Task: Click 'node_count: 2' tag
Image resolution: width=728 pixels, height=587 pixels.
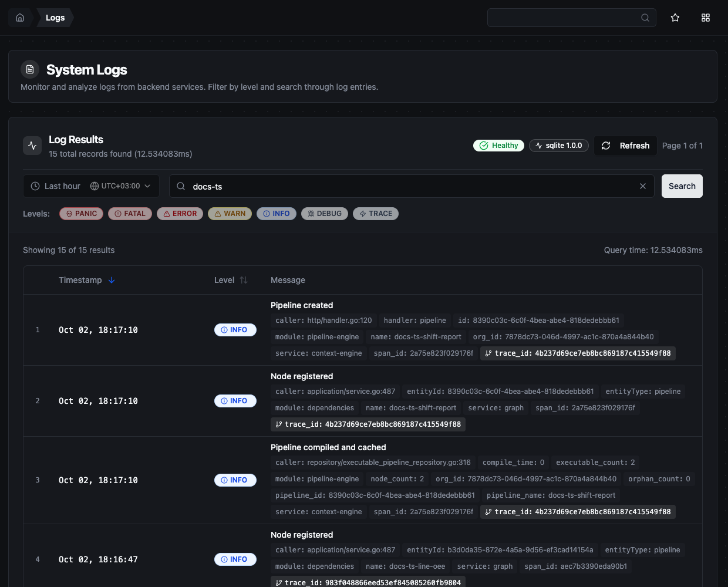Action: click(397, 479)
